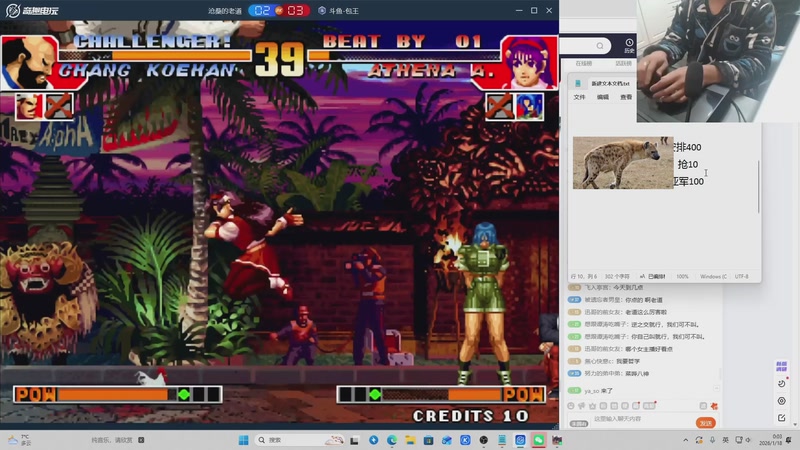Open the Notepad 查看 menu
Image resolution: width=800 pixels, height=450 pixels.
click(626, 97)
